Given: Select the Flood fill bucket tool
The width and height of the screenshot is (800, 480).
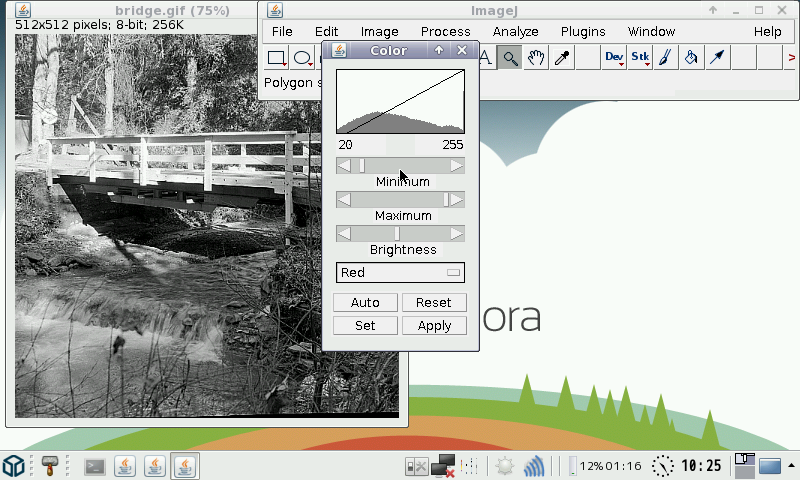Looking at the screenshot, I should click(691, 58).
